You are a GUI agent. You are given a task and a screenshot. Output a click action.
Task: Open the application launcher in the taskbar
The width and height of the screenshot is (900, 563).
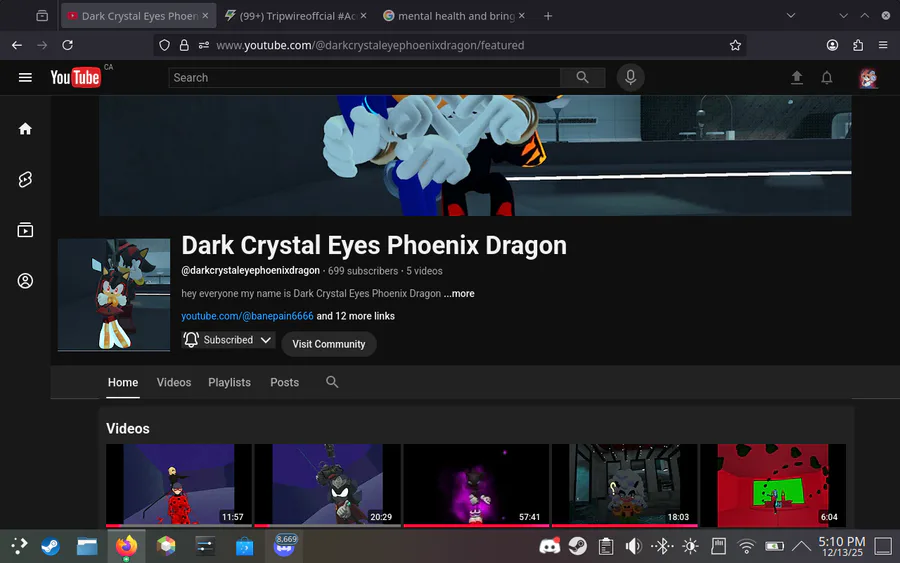point(18,546)
